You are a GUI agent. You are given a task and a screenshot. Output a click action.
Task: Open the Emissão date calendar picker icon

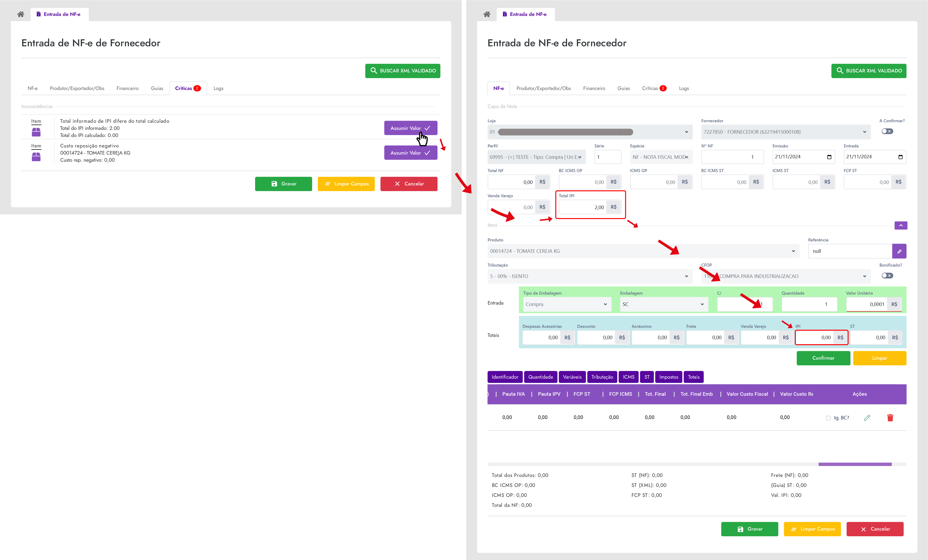829,157
